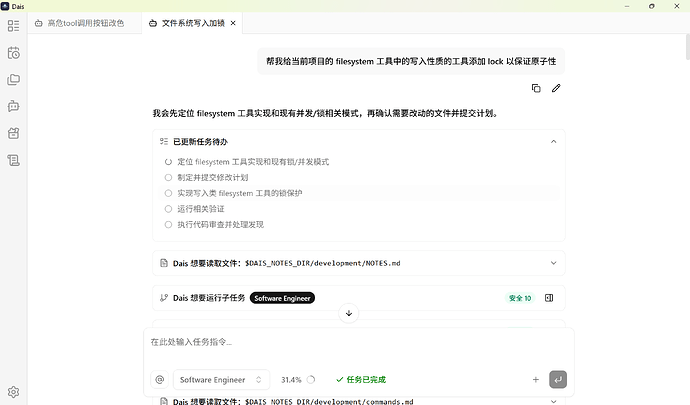Switch to 高危tool调用按钮改色 tab
The image size is (690, 405).
click(x=85, y=23)
